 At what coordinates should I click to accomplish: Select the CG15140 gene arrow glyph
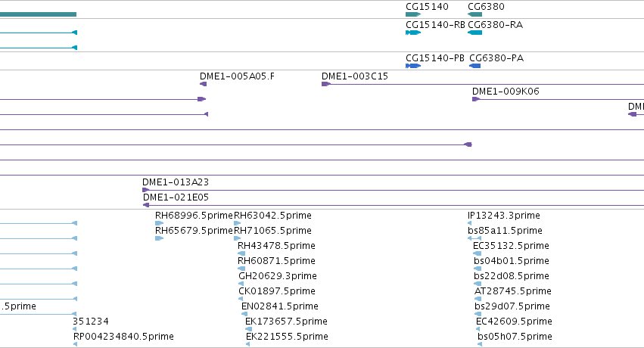tap(413, 14)
